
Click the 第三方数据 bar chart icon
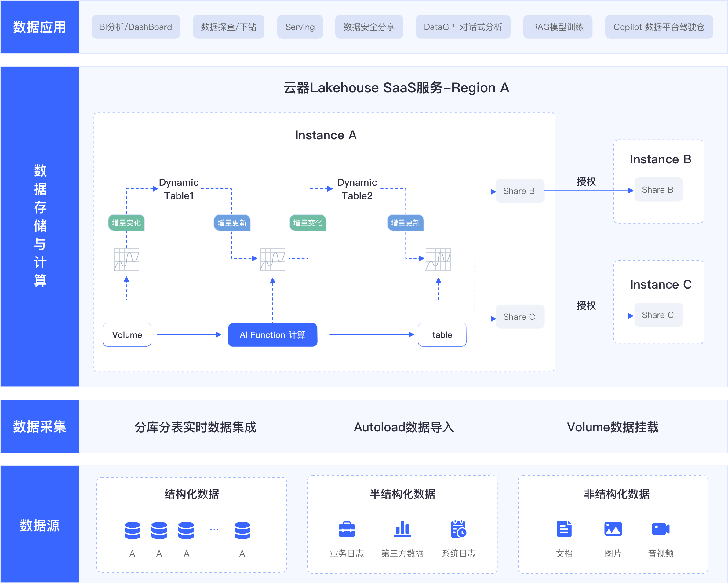click(402, 529)
